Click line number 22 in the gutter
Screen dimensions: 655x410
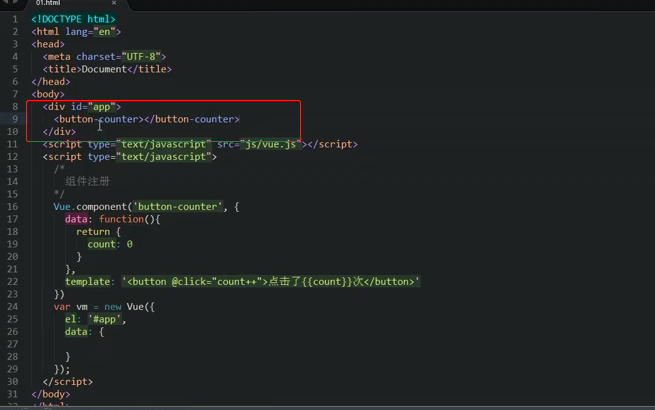pos(13,282)
